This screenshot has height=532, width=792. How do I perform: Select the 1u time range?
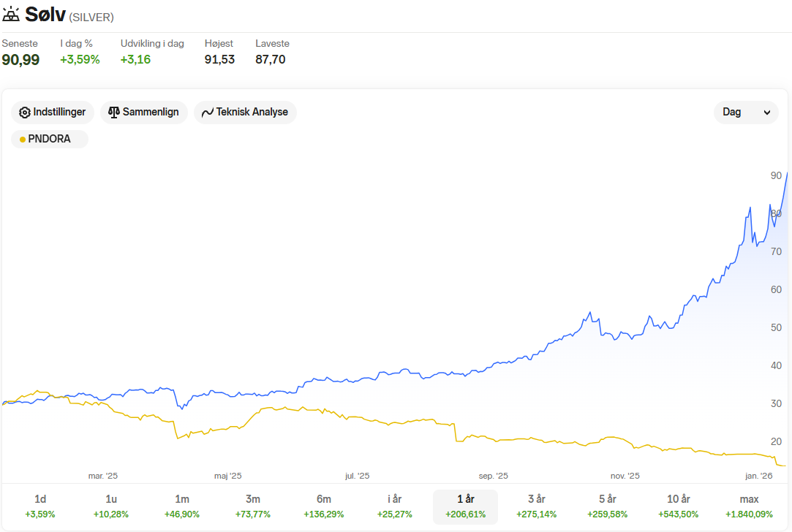point(111,506)
